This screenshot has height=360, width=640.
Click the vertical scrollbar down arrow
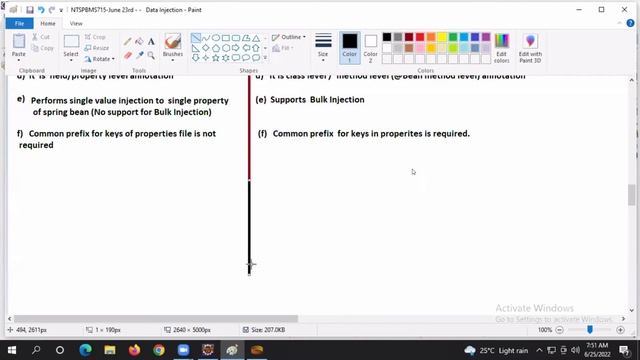tap(631, 311)
